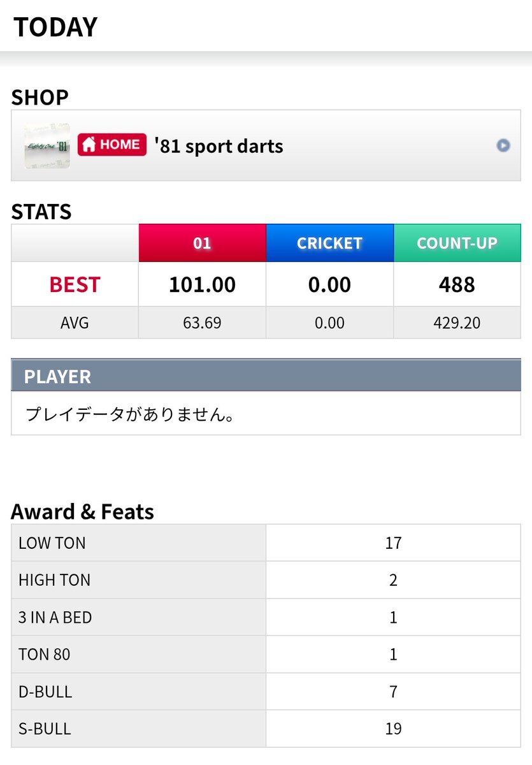The width and height of the screenshot is (532, 765).
Task: Select the 01 stats column header
Action: coord(202,243)
